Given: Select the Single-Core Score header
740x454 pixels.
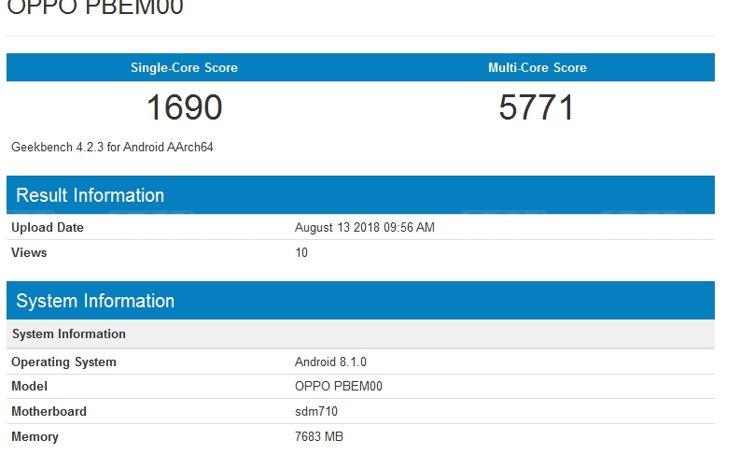Looking at the screenshot, I should pyautogui.click(x=184, y=67).
